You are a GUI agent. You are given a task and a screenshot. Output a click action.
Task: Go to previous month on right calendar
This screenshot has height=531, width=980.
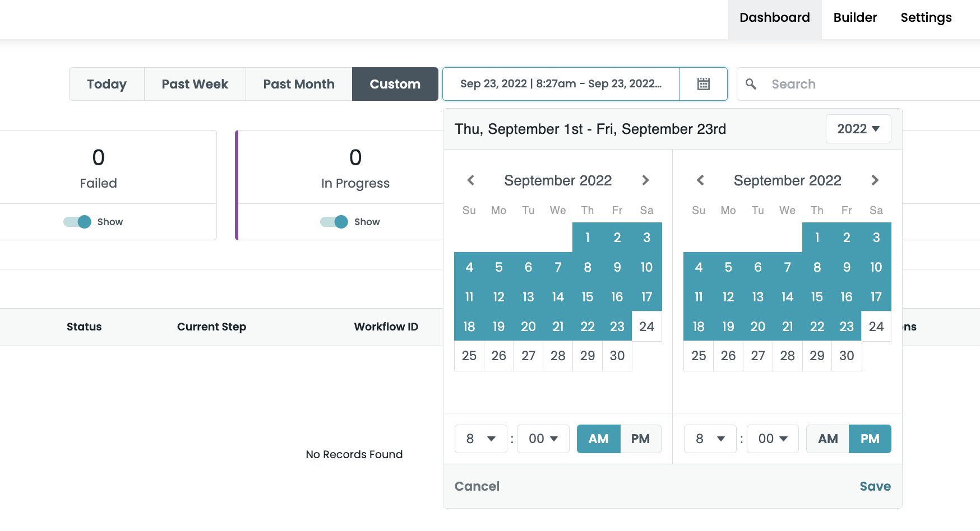700,180
